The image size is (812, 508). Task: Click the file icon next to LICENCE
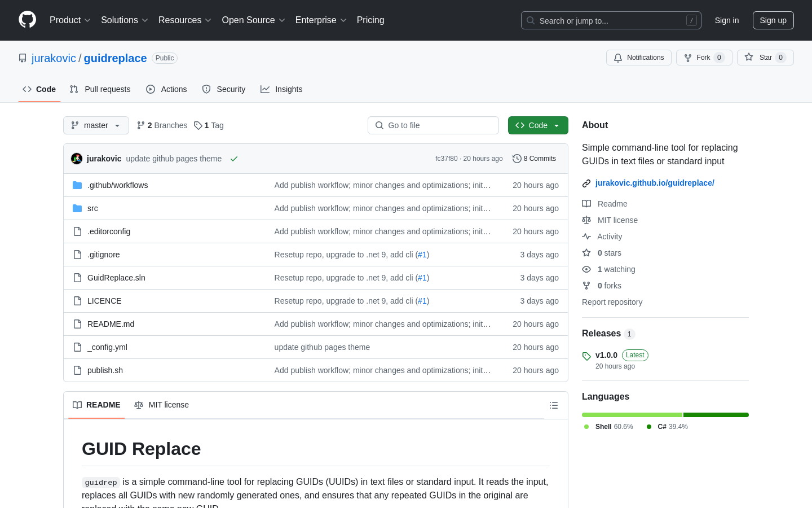pyautogui.click(x=77, y=301)
